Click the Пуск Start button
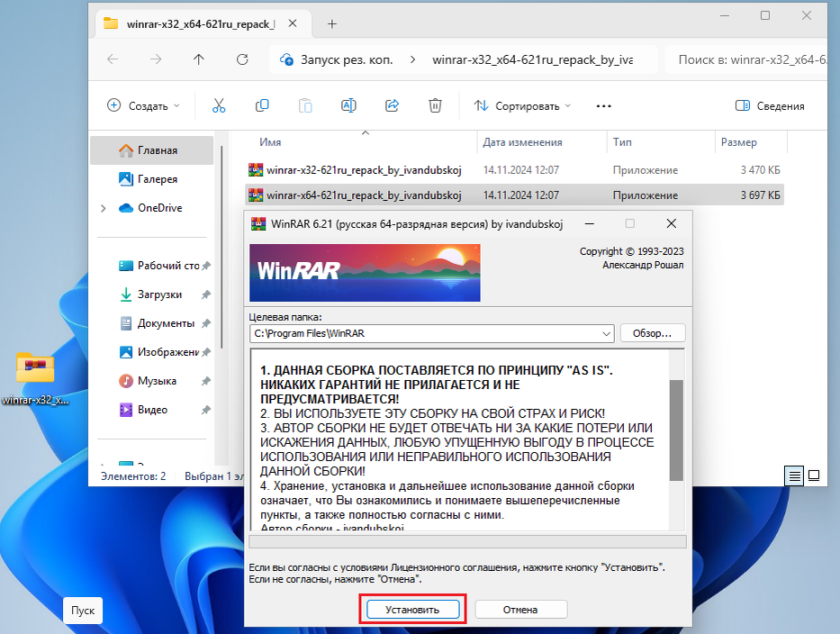Image resolution: width=840 pixels, height=634 pixels. [x=83, y=611]
